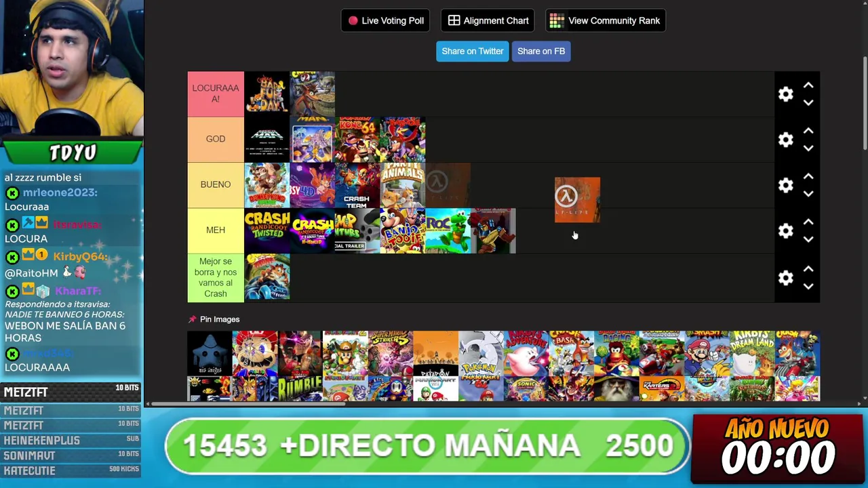Move 'Mejor se borra' tier up with arrow
The image size is (868, 488).
coord(808,269)
